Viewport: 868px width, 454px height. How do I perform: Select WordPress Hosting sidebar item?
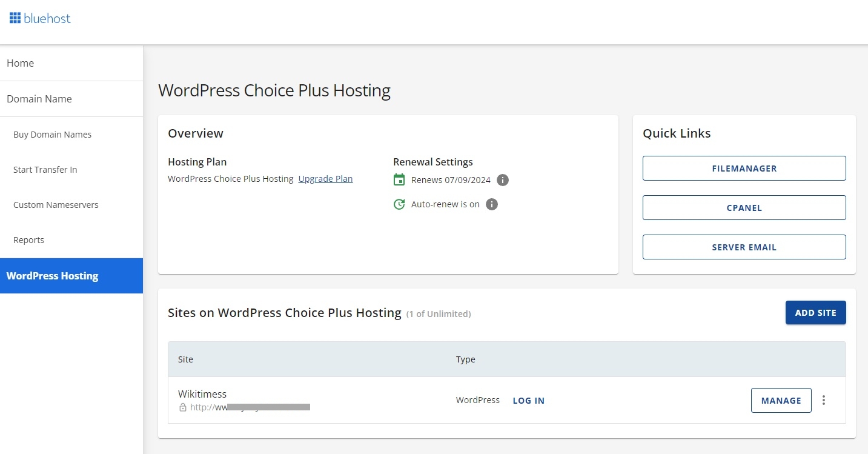tap(71, 276)
